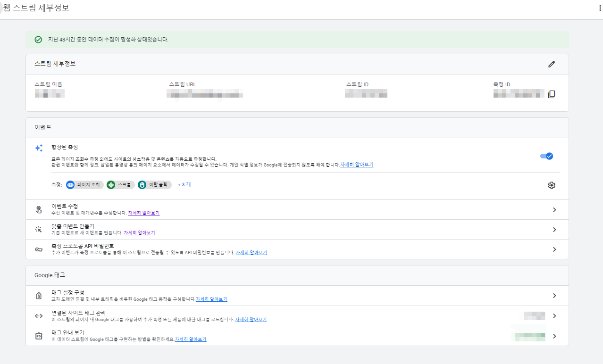Click the touch icon beside 이벤트 수정
Viewport: 603px width, 364px height.
coord(39,210)
